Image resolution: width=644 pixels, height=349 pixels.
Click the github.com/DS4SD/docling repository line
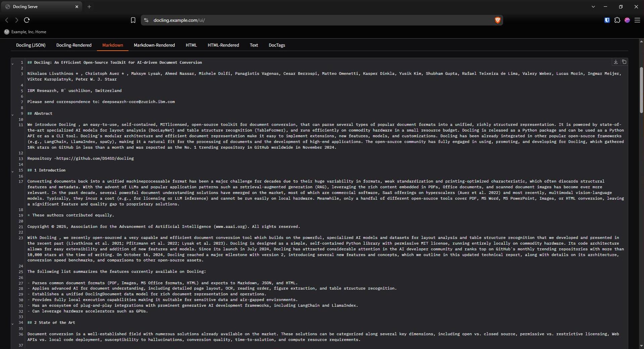click(x=80, y=158)
